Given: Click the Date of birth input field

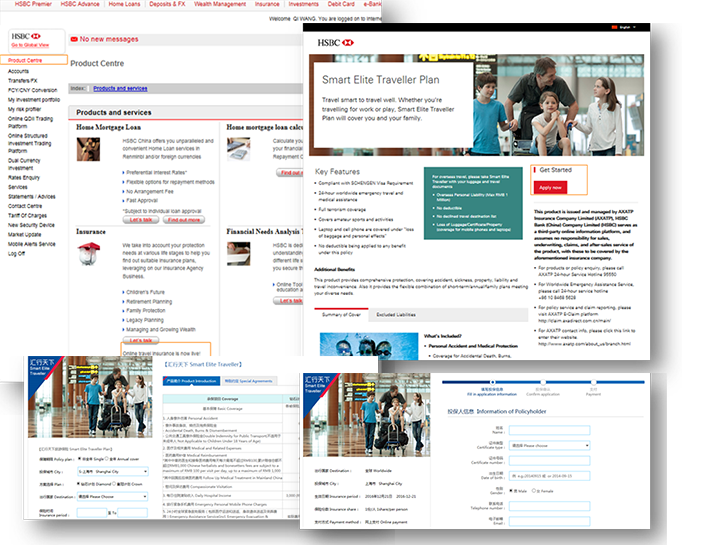Looking at the screenshot, I should [x=550, y=476].
